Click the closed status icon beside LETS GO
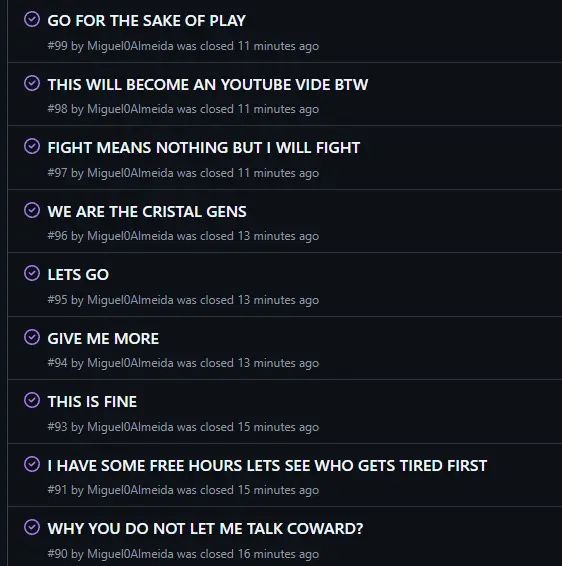Image resolution: width=562 pixels, height=566 pixels. pyautogui.click(x=32, y=273)
